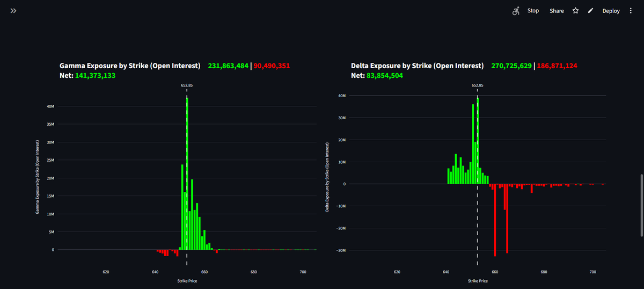
Task: Click the 40M y-axis label on gamma chart
Action: coord(50,106)
